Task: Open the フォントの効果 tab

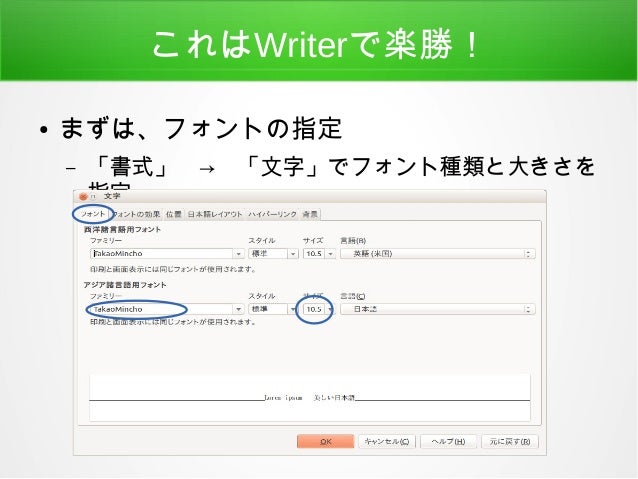Action: (136, 214)
